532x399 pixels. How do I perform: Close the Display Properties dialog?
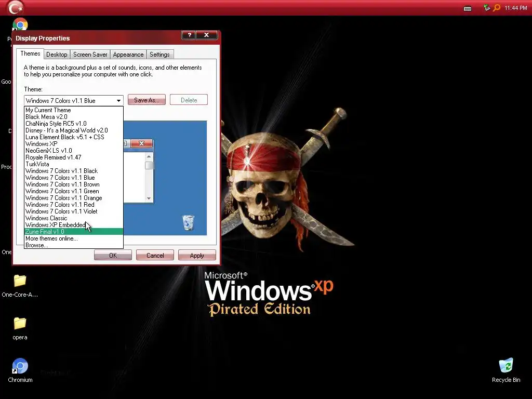point(206,35)
